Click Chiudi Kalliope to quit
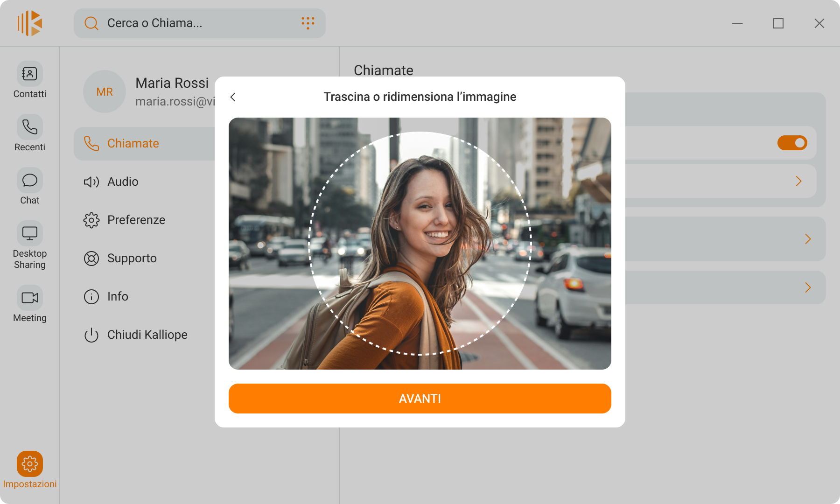This screenshot has height=504, width=840. (147, 335)
